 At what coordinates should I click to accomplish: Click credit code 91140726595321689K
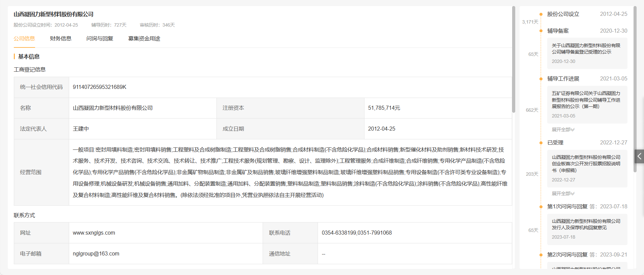coord(99,87)
